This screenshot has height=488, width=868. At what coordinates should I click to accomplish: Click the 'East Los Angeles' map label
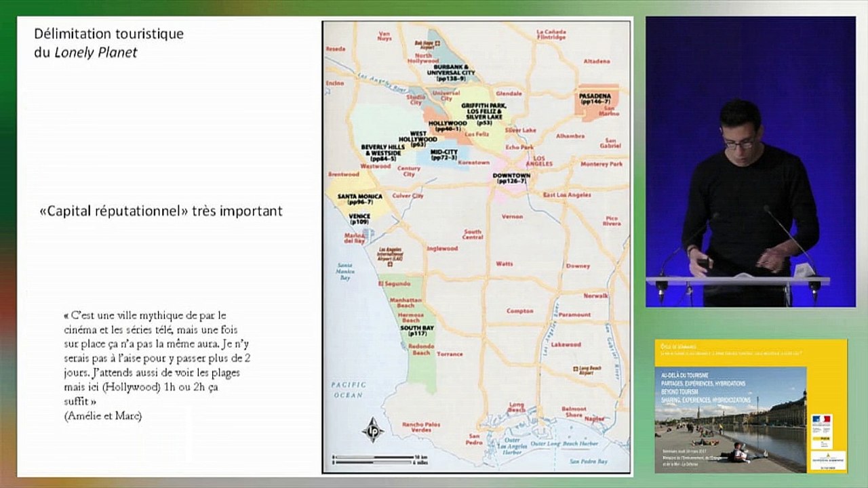pyautogui.click(x=567, y=195)
